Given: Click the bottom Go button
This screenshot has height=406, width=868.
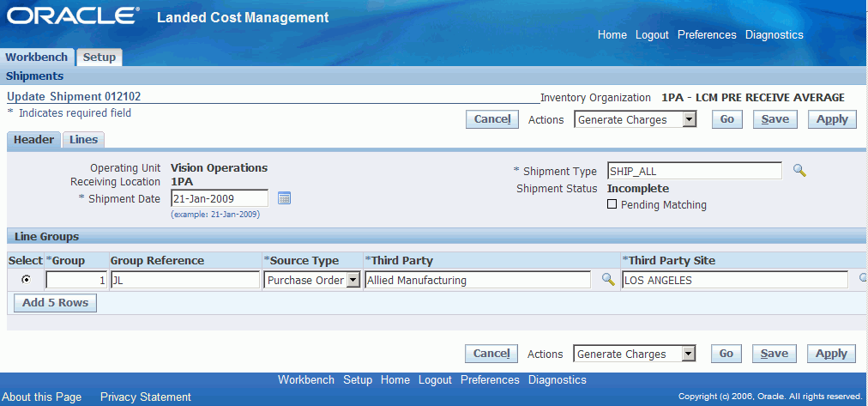Looking at the screenshot, I should pos(726,354).
